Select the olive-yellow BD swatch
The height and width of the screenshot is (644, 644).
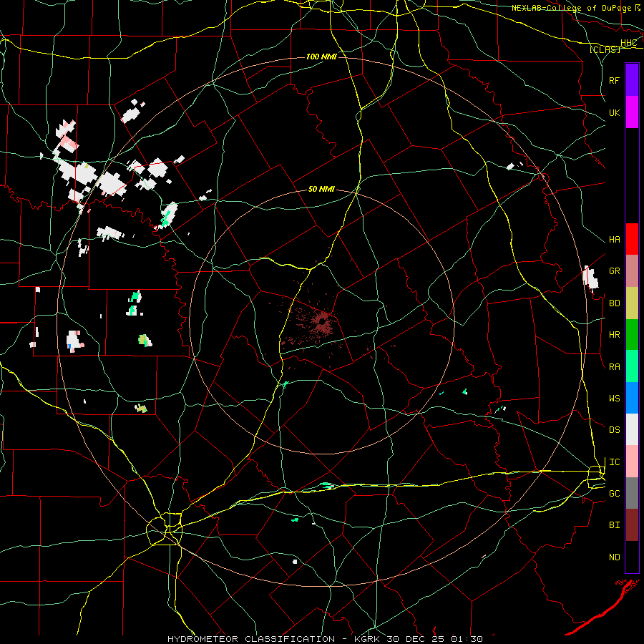tap(632, 303)
